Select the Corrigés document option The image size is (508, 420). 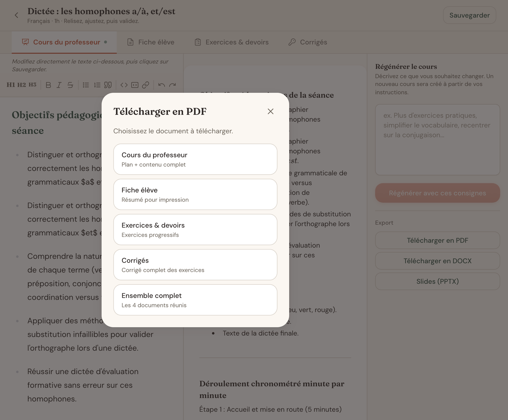coord(195,265)
